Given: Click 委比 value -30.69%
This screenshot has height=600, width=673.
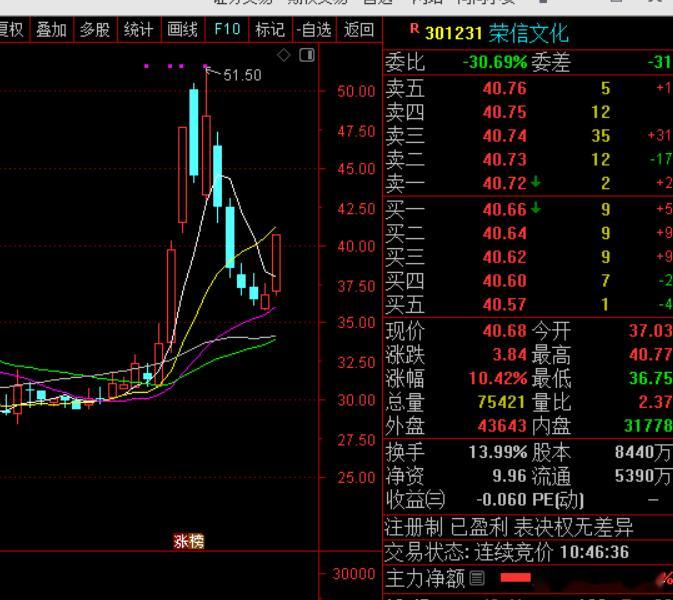Looking at the screenshot, I should pos(495,63).
